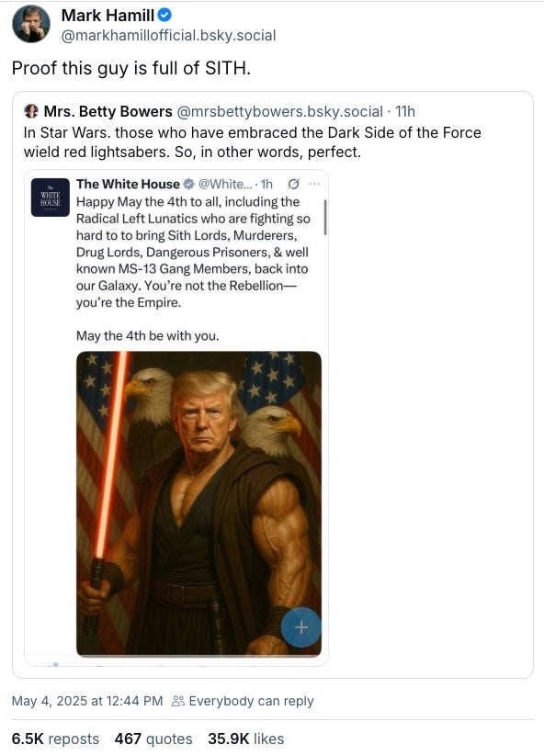Open @markhamillofficial.bsky.social handle link
This screenshot has width=544, height=756.
pyautogui.click(x=168, y=35)
